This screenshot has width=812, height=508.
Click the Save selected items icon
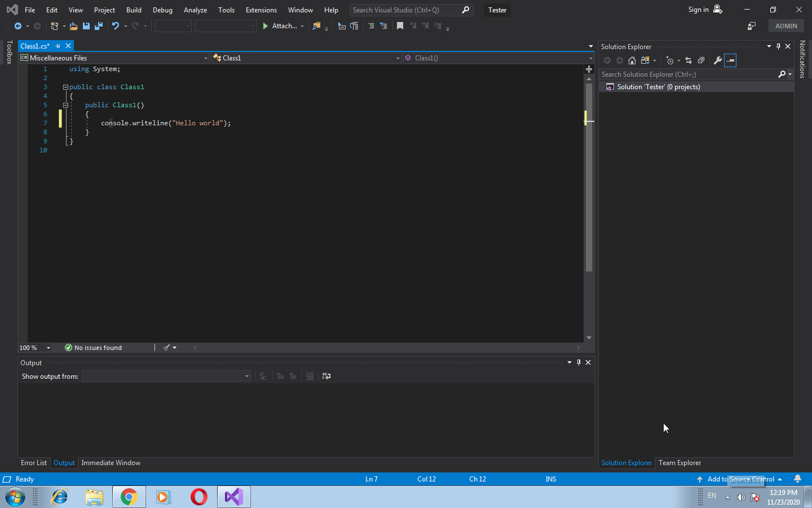click(85, 25)
